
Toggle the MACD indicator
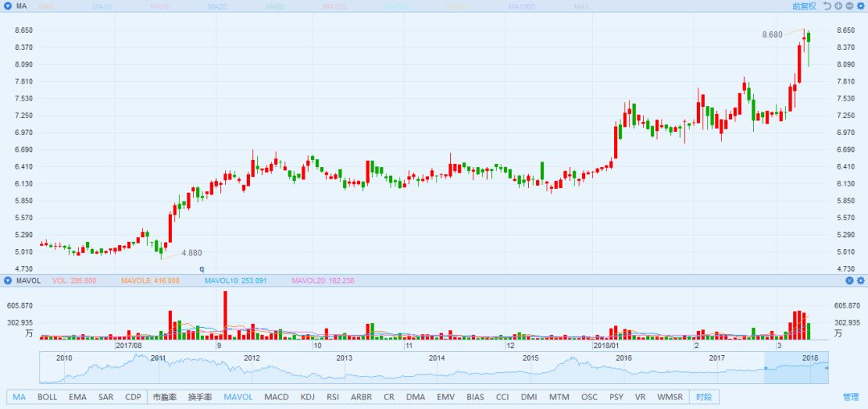click(x=276, y=397)
